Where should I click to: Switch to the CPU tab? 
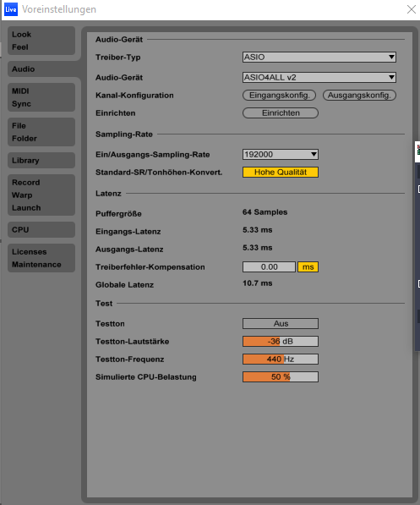pos(41,229)
